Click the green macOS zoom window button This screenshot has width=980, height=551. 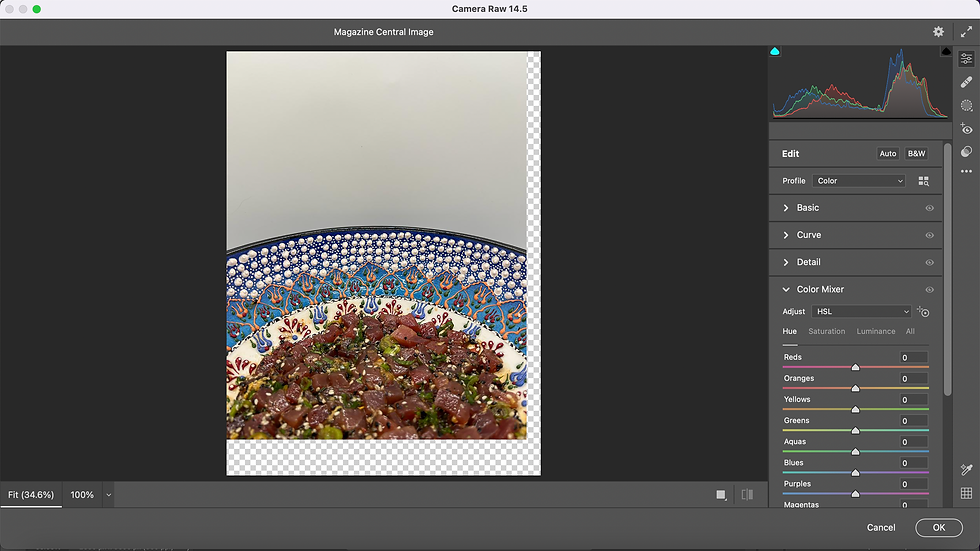[x=37, y=9]
